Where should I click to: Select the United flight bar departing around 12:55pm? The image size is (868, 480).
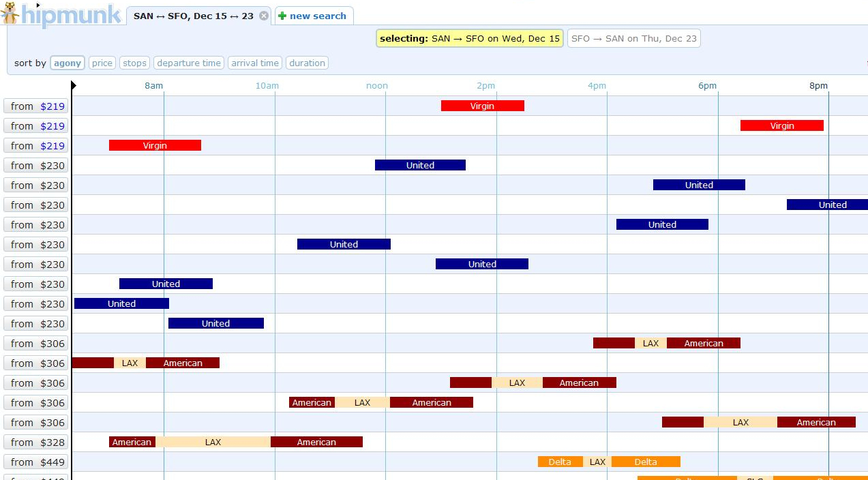pos(482,264)
